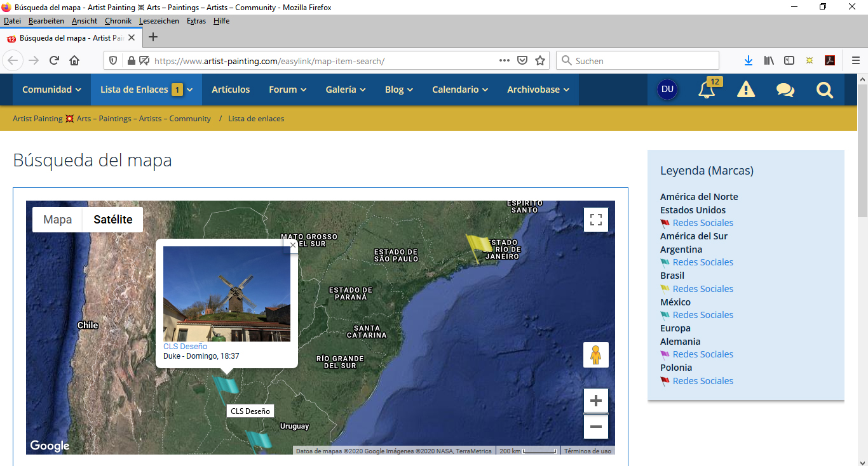Click the warning triangle icon
Image resolution: width=868 pixels, height=466 pixels.
click(746, 90)
